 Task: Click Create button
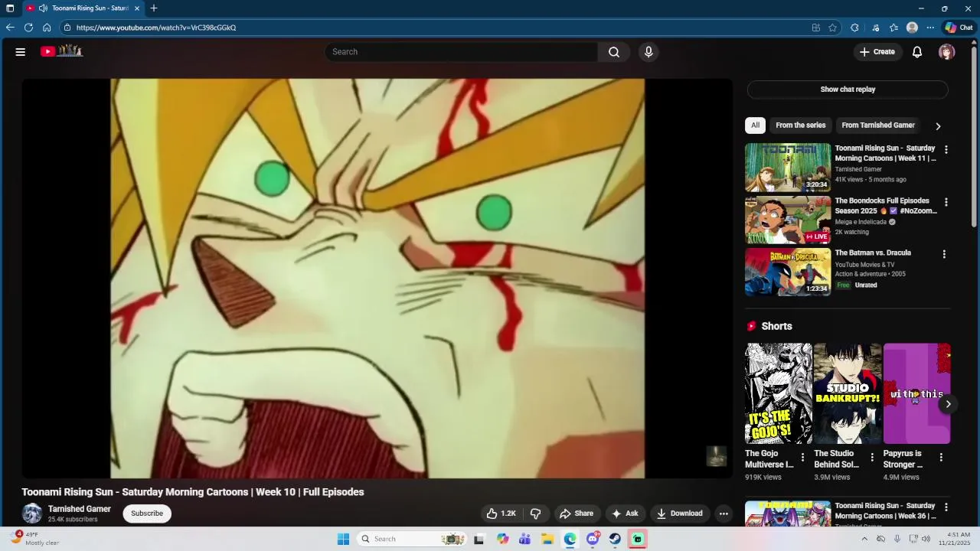coord(877,52)
